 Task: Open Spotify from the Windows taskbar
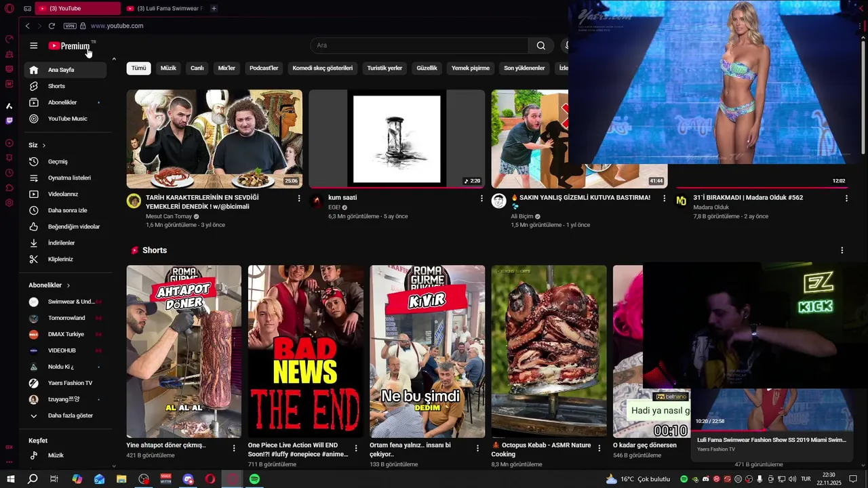click(254, 479)
